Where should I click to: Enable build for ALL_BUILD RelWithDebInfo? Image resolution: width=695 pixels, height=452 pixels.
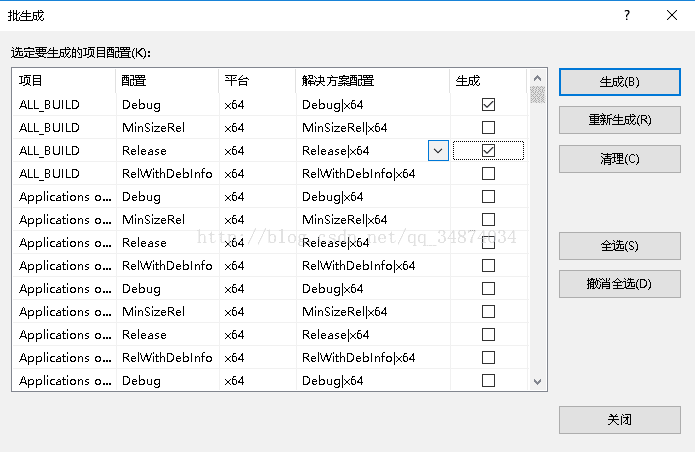tap(488, 174)
